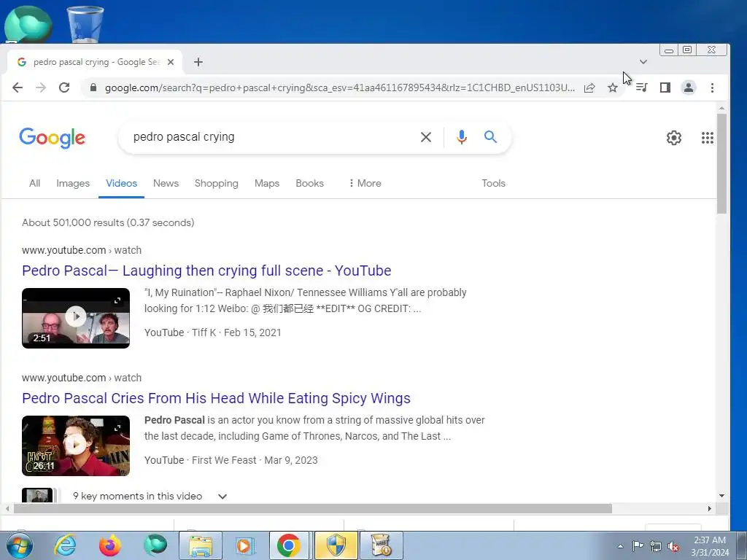The width and height of the screenshot is (747, 560).
Task: Expand the More search categories menu
Action: 365,183
